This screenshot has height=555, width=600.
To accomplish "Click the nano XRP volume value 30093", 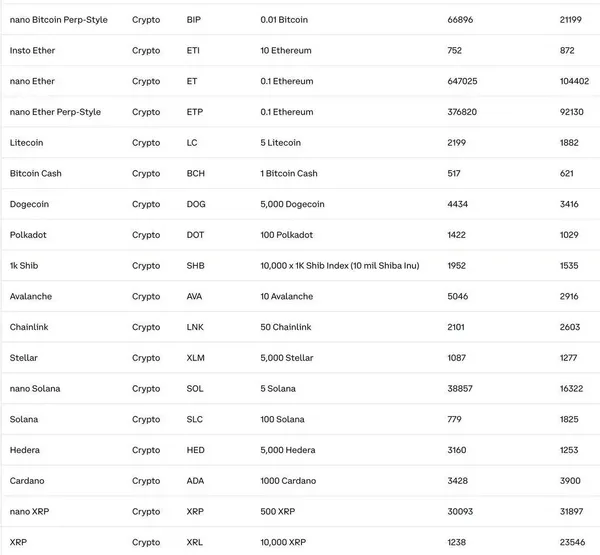I will click(x=461, y=512).
